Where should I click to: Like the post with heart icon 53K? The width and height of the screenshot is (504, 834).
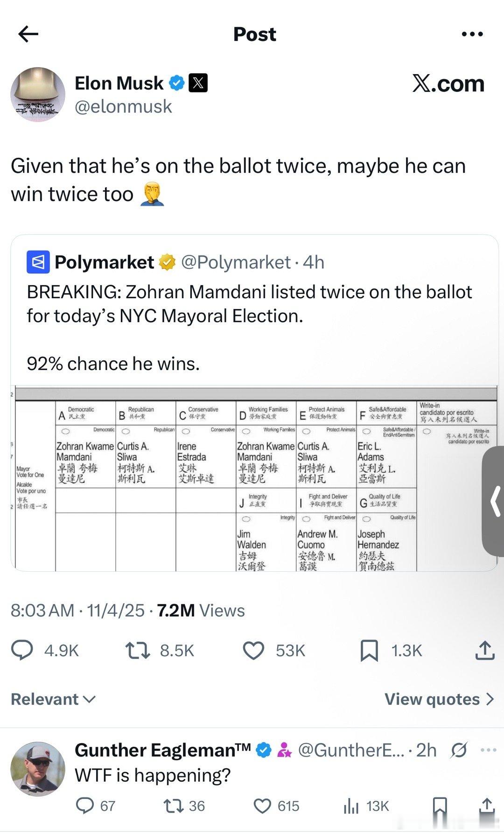(254, 650)
